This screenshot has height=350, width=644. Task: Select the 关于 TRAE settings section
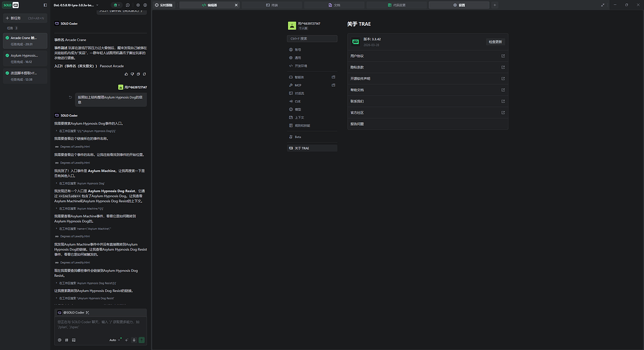click(312, 148)
